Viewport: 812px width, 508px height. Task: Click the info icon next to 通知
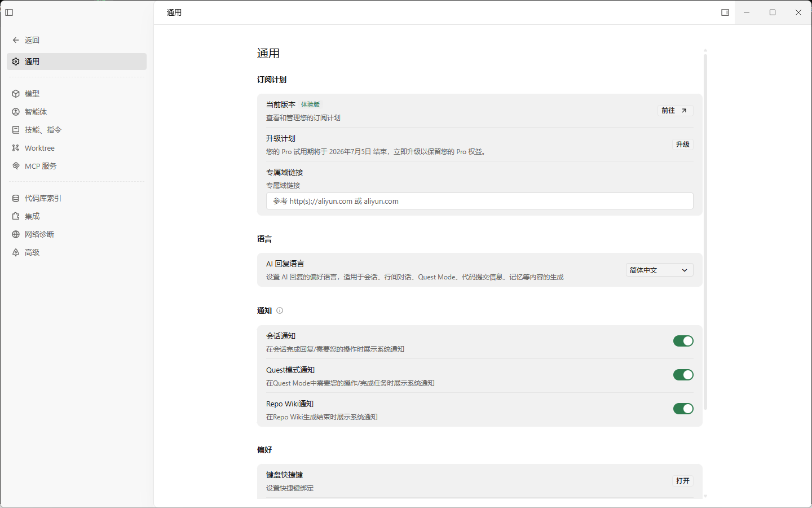coord(280,310)
